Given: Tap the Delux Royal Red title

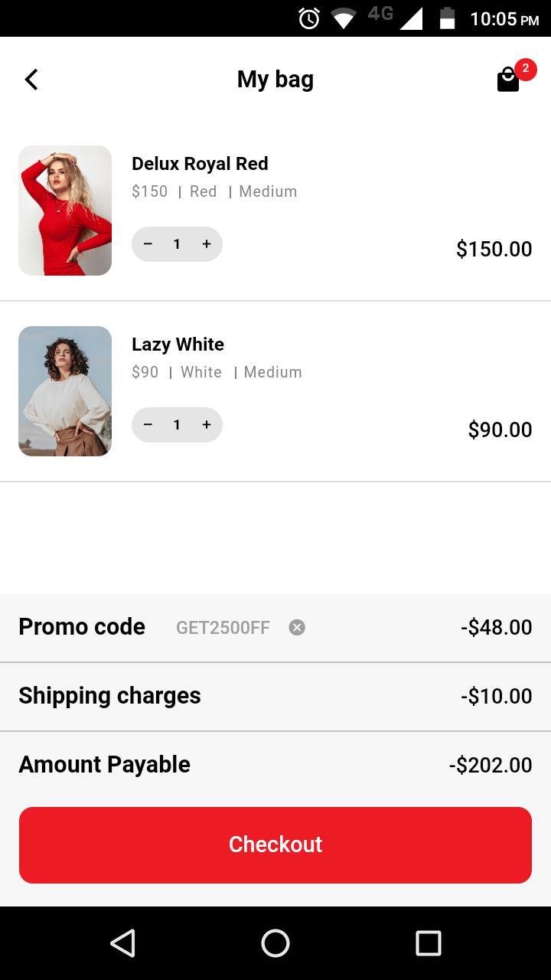Looking at the screenshot, I should [x=200, y=164].
